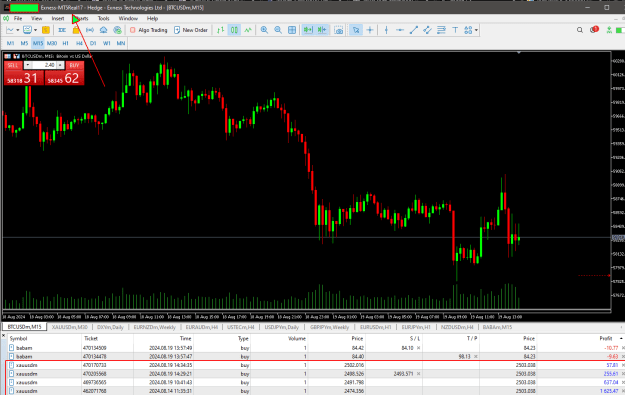Switch to H1 timeframe
Viewport: 625px width, 395px height.
point(65,43)
